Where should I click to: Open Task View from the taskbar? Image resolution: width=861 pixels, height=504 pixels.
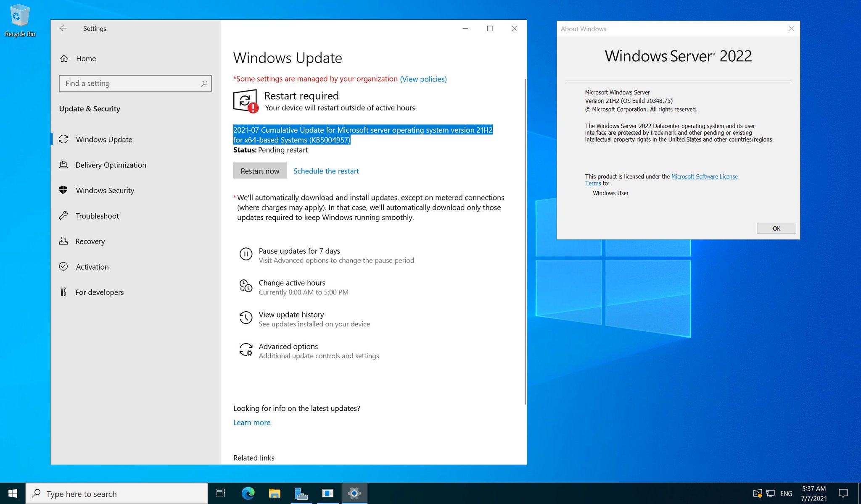221,493
